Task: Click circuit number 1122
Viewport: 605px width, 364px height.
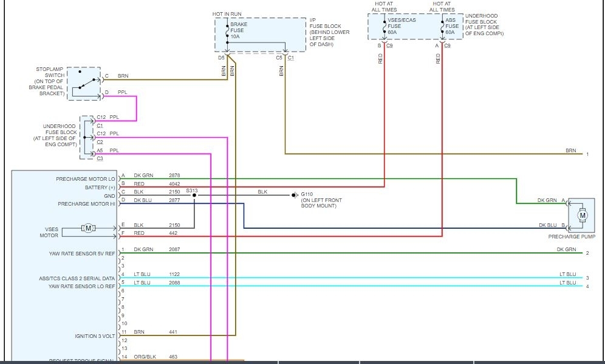Action: 175,274
